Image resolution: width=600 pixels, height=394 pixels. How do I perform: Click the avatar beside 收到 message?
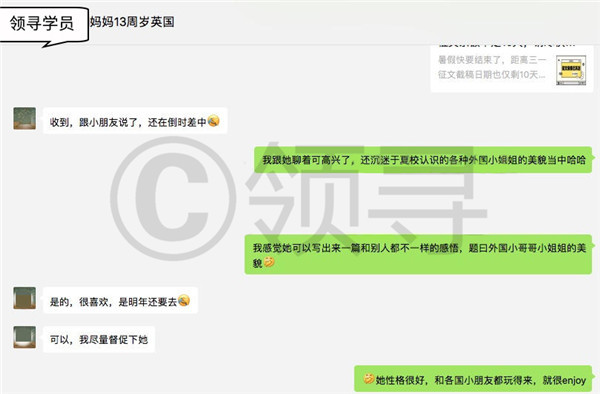tap(24, 119)
